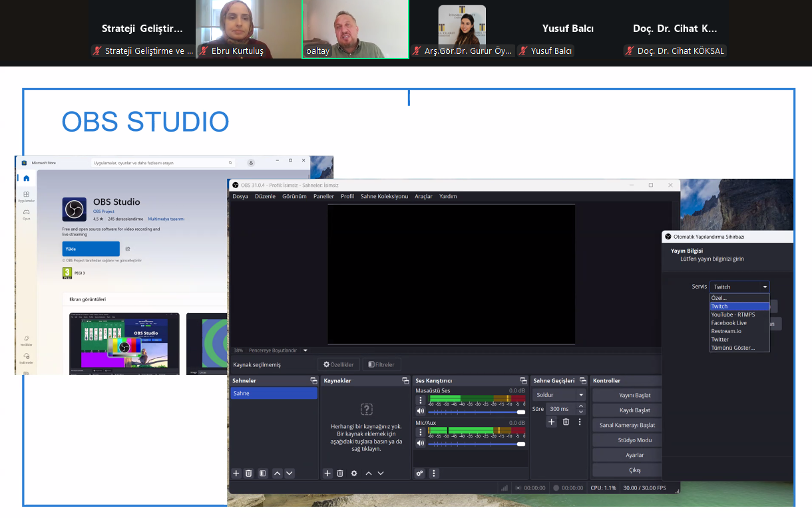Select YouTube - RTMPS from service list
Viewport: 812px width, 518px height.
point(733,315)
